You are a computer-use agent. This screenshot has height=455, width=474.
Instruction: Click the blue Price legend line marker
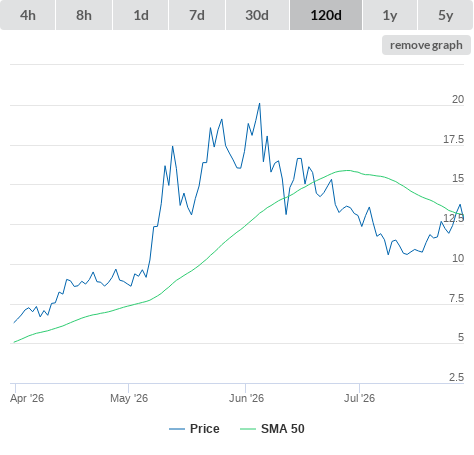(x=177, y=429)
